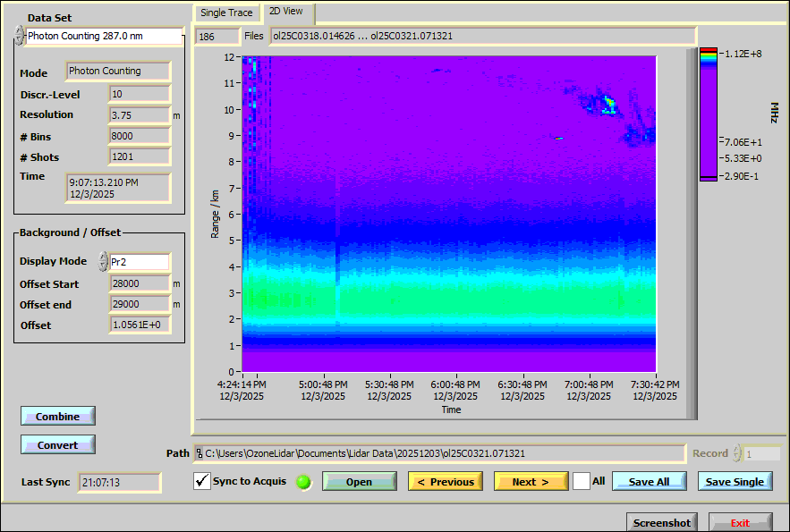The width and height of the screenshot is (790, 532).
Task: Open the Photon Counting 287.0 nm dropdown
Action: [x=103, y=37]
